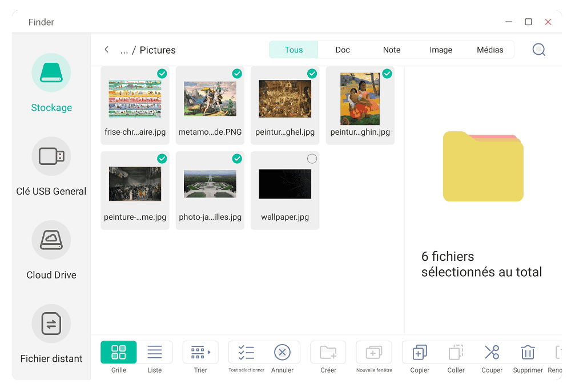571x392 pixels.
Task: Click the file name wallpaper.jpg
Action: click(x=285, y=217)
